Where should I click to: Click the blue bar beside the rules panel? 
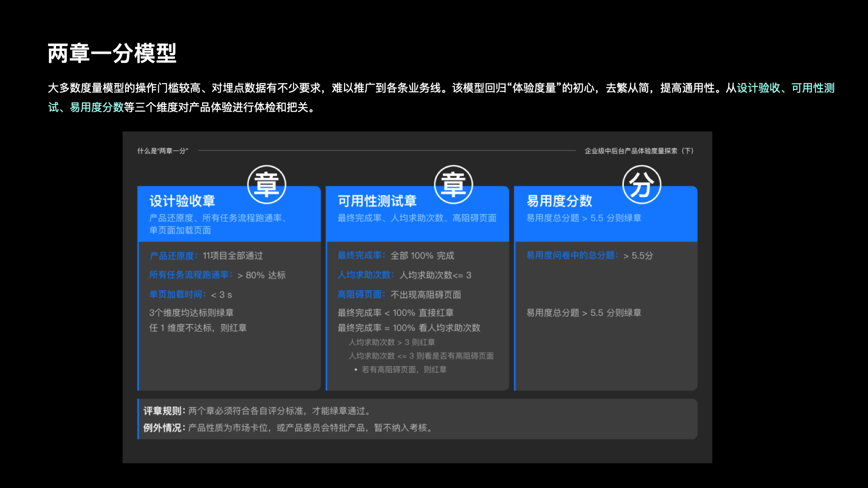tap(139, 419)
